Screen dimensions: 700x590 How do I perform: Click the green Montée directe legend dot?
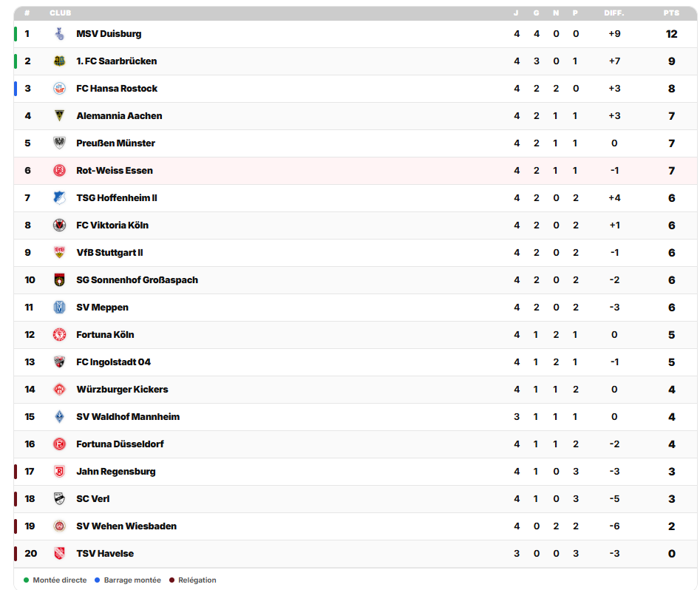click(26, 580)
